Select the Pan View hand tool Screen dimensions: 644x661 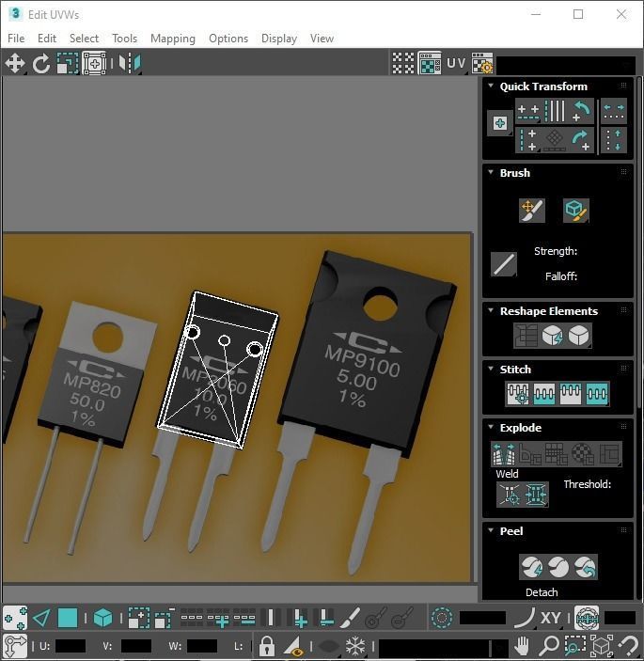pos(522,646)
